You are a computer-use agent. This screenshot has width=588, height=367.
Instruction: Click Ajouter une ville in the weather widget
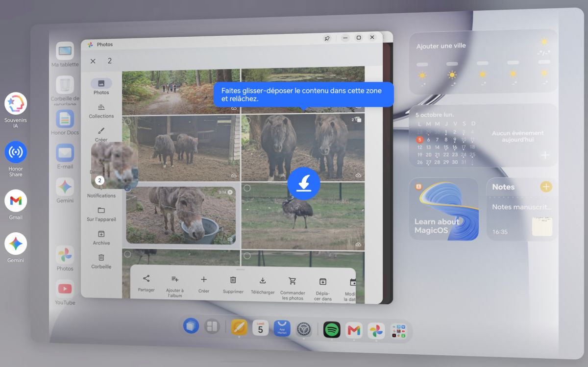441,46
